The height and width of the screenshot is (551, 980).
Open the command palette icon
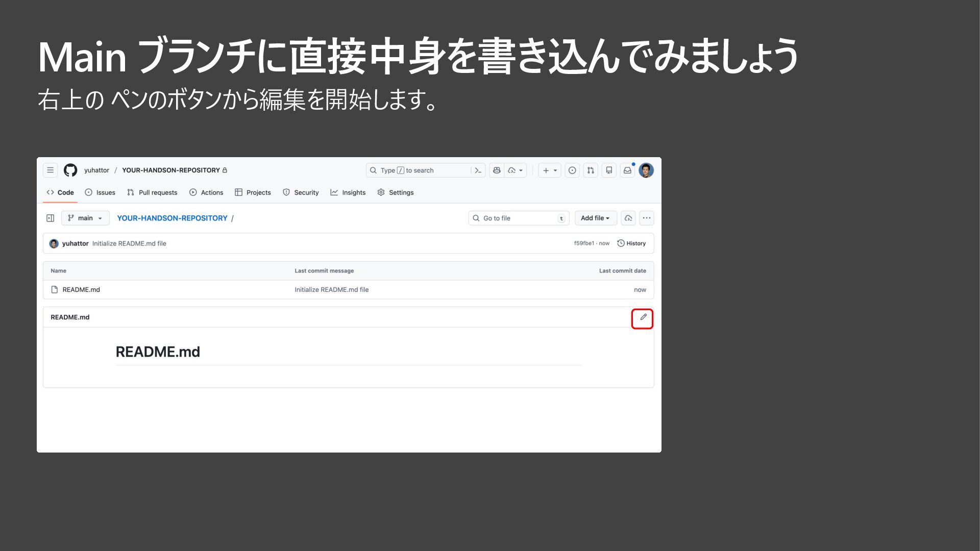[x=478, y=170]
